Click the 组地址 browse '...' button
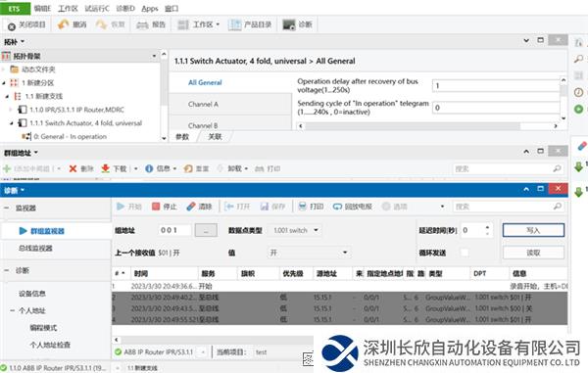588x373 pixels. coord(206,230)
